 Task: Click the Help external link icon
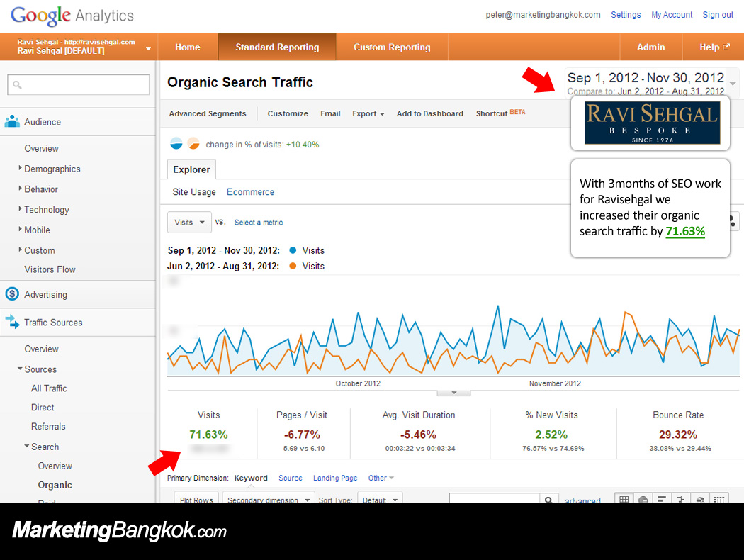pos(726,47)
